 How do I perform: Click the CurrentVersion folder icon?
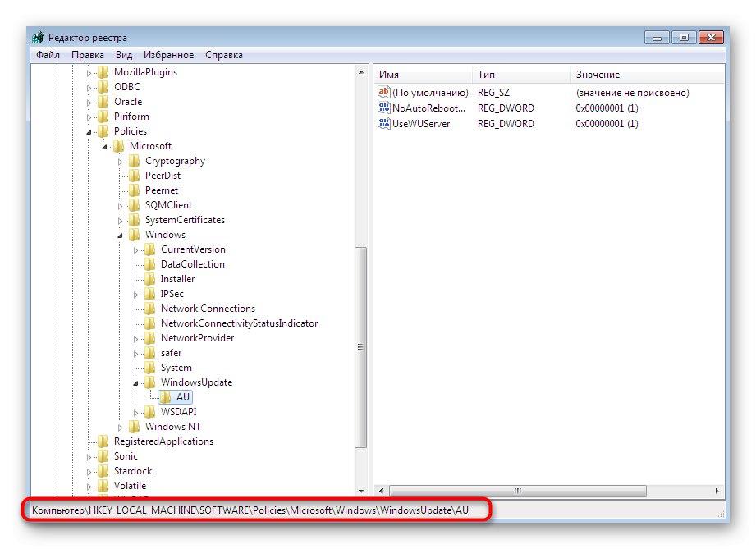[x=150, y=249]
